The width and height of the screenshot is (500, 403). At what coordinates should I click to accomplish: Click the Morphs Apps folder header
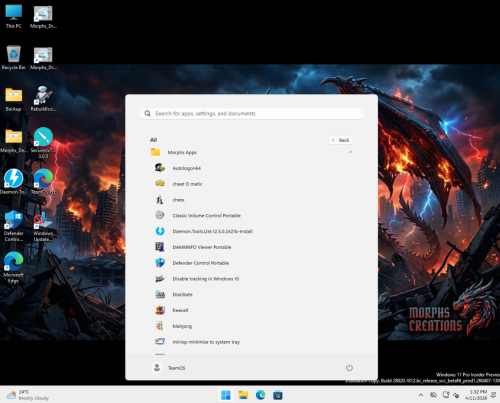(252, 152)
